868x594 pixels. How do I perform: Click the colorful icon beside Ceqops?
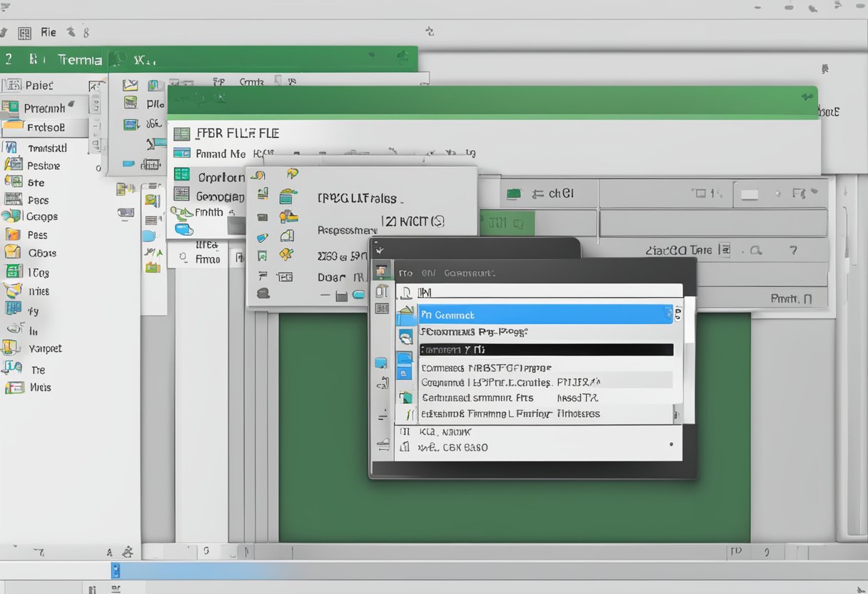[11, 216]
